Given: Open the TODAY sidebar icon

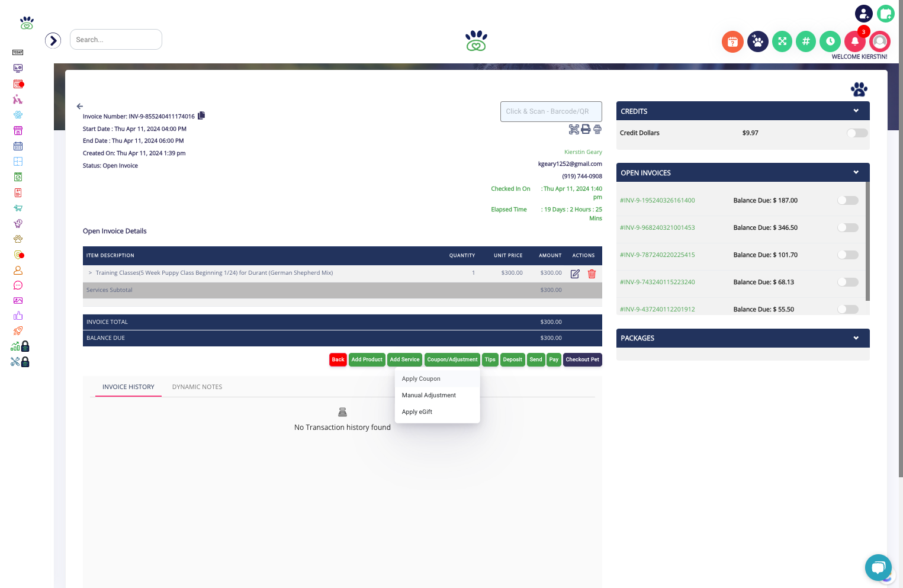Looking at the screenshot, I should click(18, 53).
